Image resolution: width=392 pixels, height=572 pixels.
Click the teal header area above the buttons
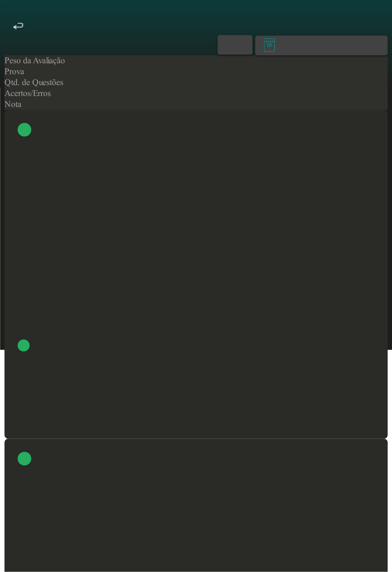point(196,15)
